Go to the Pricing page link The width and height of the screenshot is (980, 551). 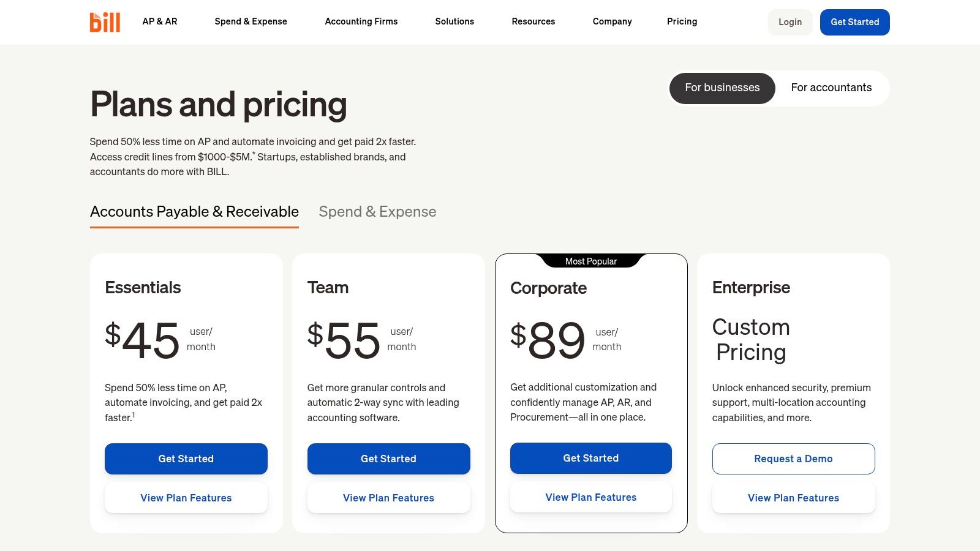tap(682, 21)
